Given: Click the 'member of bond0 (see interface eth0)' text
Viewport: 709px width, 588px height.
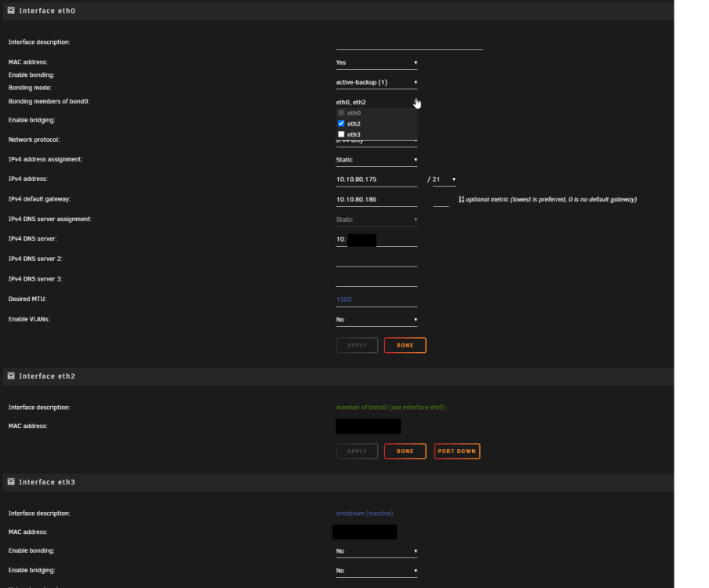Looking at the screenshot, I should pos(391,407).
